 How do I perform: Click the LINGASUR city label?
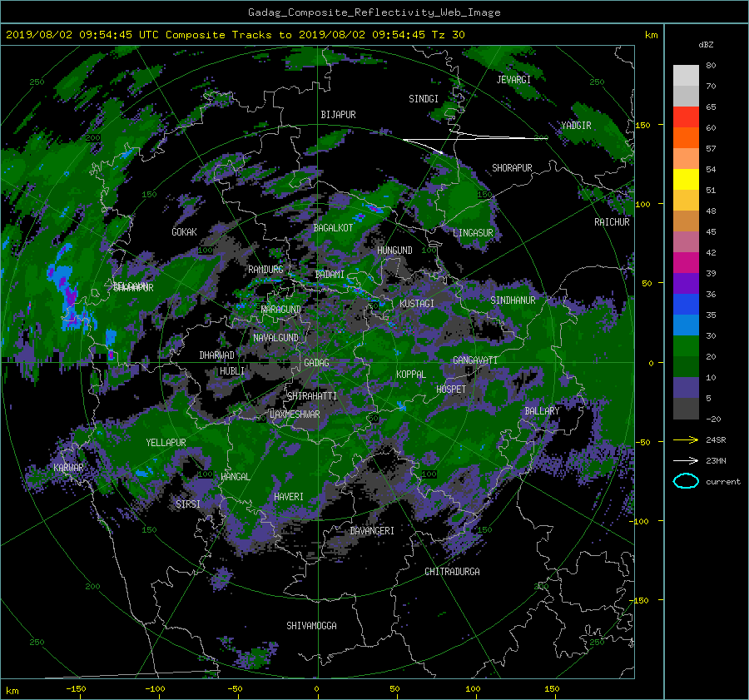click(x=473, y=233)
